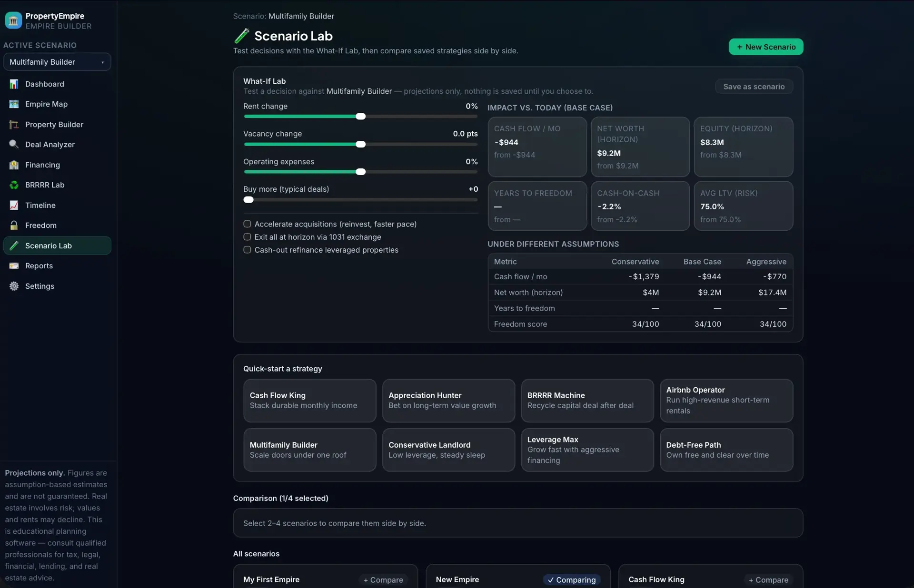Click the Deal Analyzer magnifier icon
The image size is (914, 588).
14,145
